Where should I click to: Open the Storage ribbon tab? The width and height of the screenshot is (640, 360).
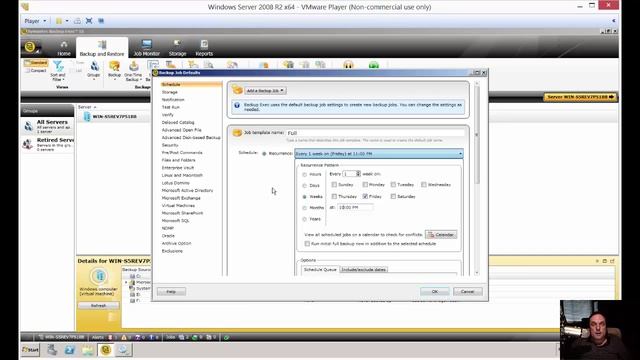pyautogui.click(x=177, y=48)
